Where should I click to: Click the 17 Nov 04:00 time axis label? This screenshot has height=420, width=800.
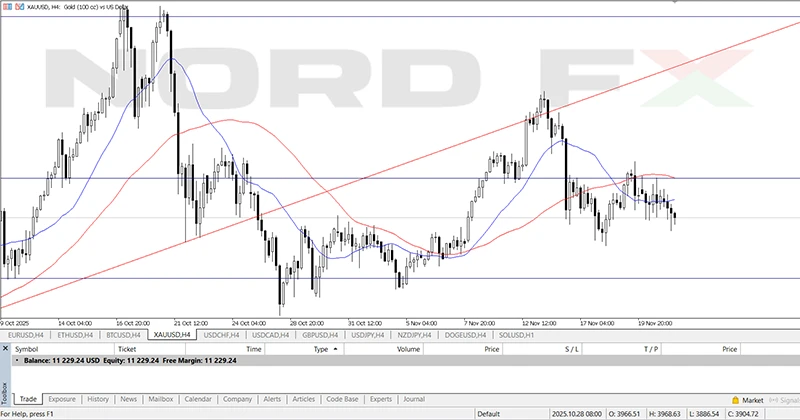597,323
